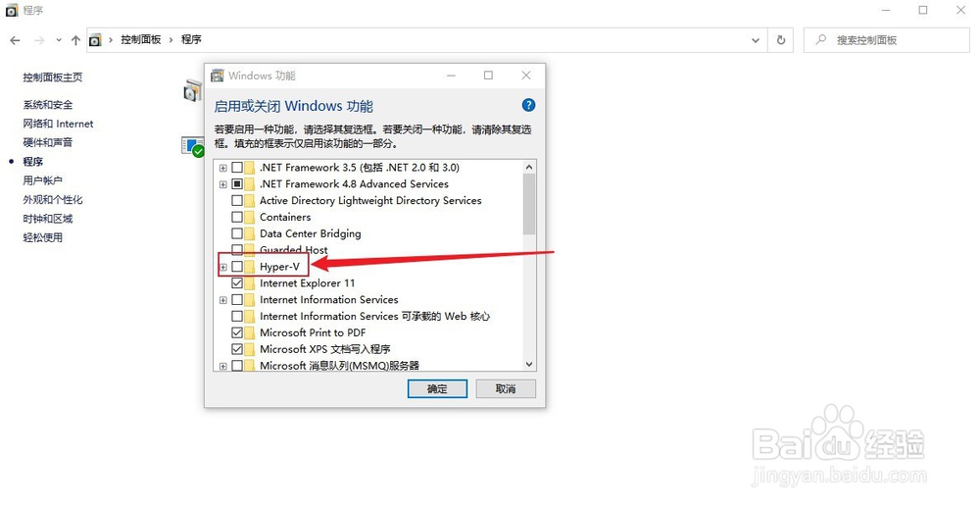
Task: Open 控制面板主页 link
Action: (x=53, y=77)
